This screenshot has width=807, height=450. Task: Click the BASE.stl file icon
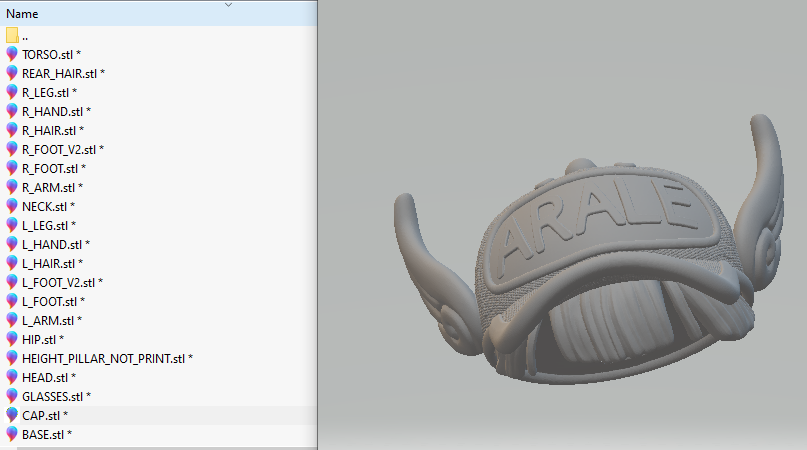(x=12, y=435)
